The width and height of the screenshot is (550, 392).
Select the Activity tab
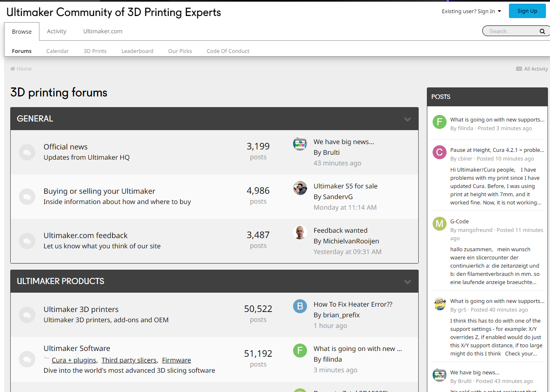tap(57, 31)
